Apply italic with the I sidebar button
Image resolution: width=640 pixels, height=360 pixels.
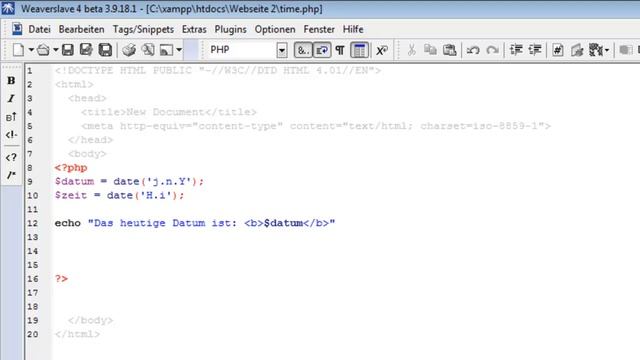click(11, 98)
